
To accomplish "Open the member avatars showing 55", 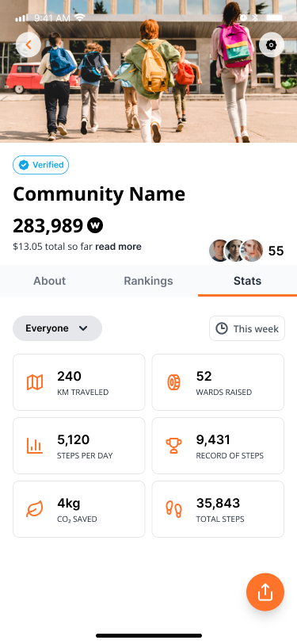I will (x=246, y=251).
